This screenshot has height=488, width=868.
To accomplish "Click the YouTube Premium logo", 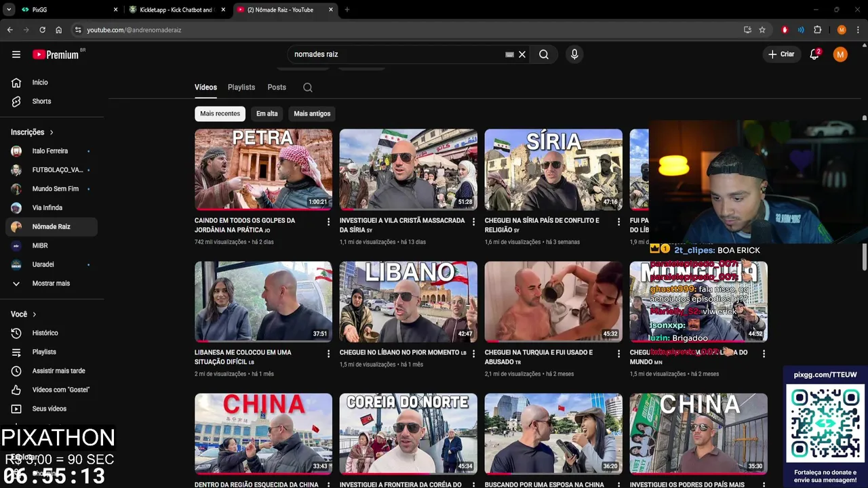I will (x=56, y=54).
